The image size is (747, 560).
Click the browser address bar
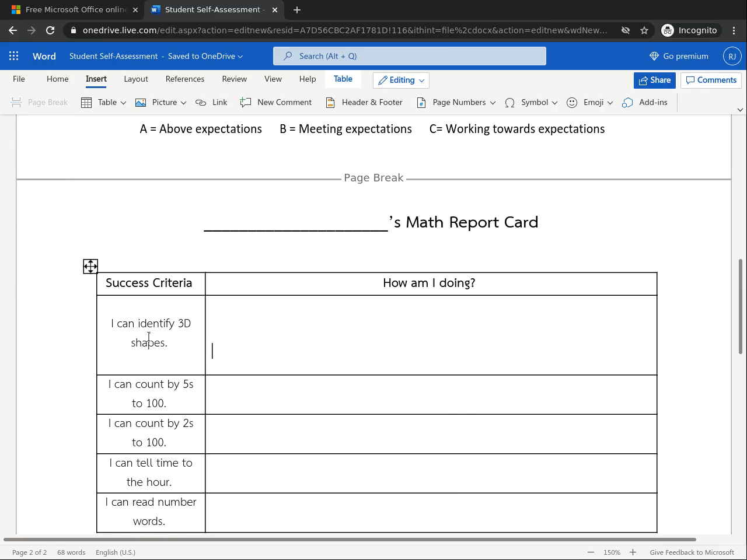click(345, 30)
